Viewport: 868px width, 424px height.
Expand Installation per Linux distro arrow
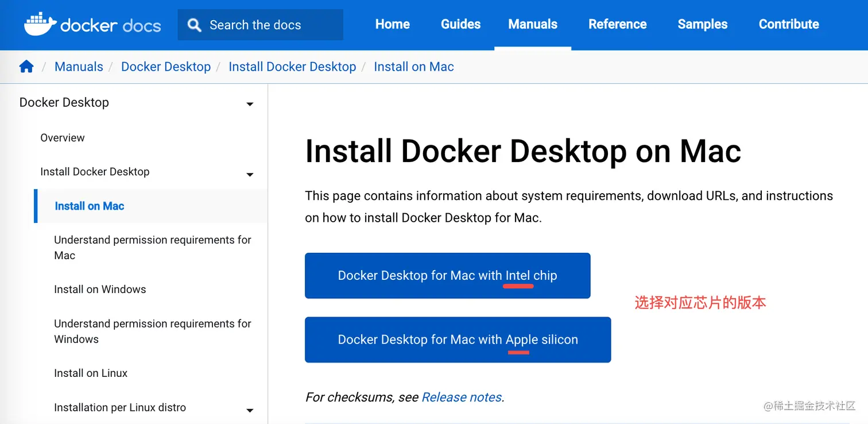(x=250, y=410)
